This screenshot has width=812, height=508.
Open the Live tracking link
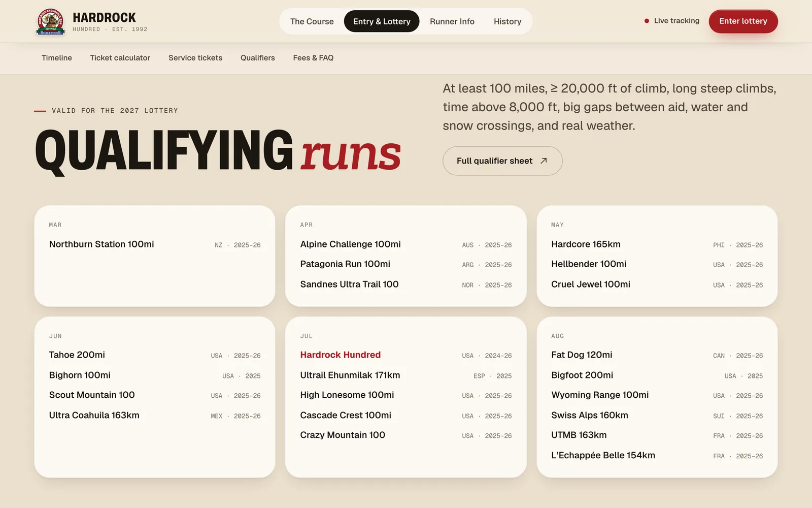click(671, 21)
